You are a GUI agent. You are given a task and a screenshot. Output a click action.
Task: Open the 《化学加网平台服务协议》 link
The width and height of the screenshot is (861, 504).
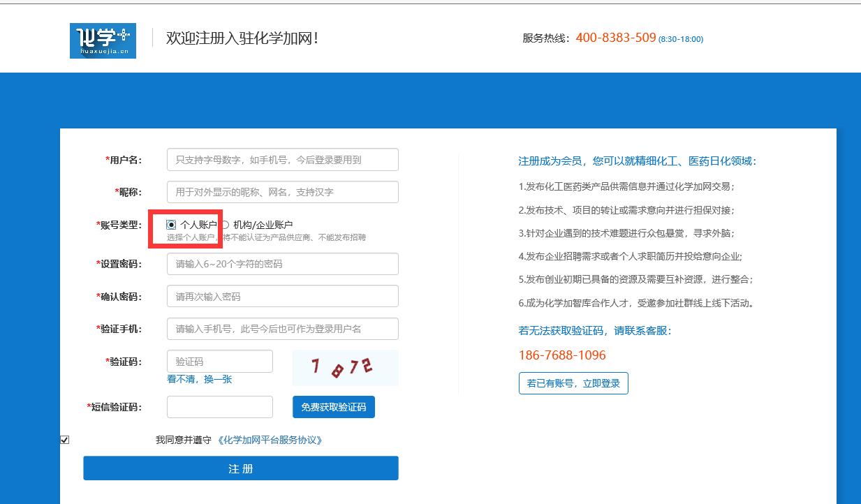270,440
